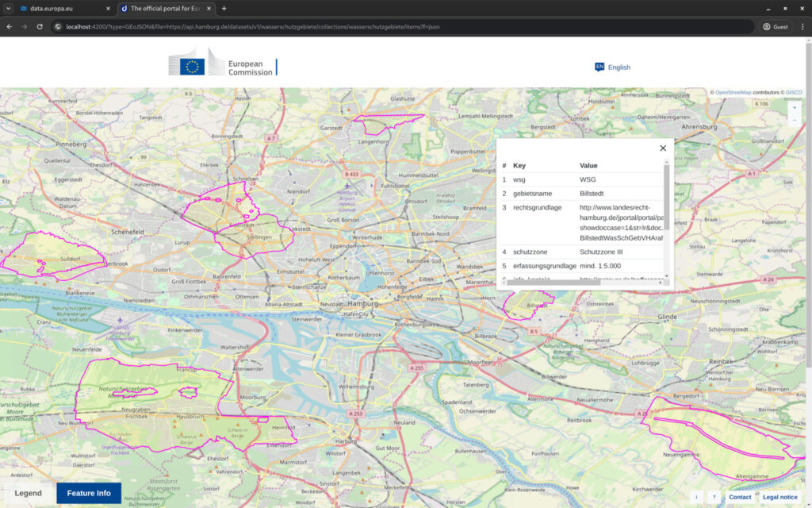Image resolution: width=812 pixels, height=508 pixels.
Task: Click the 'wsg' key cell
Action: [519, 179]
